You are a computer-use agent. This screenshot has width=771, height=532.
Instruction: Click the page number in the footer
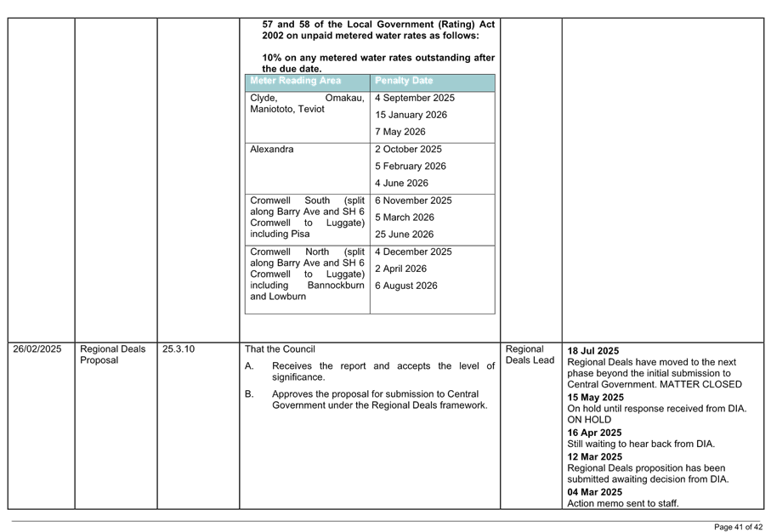pyautogui.click(x=738, y=527)
